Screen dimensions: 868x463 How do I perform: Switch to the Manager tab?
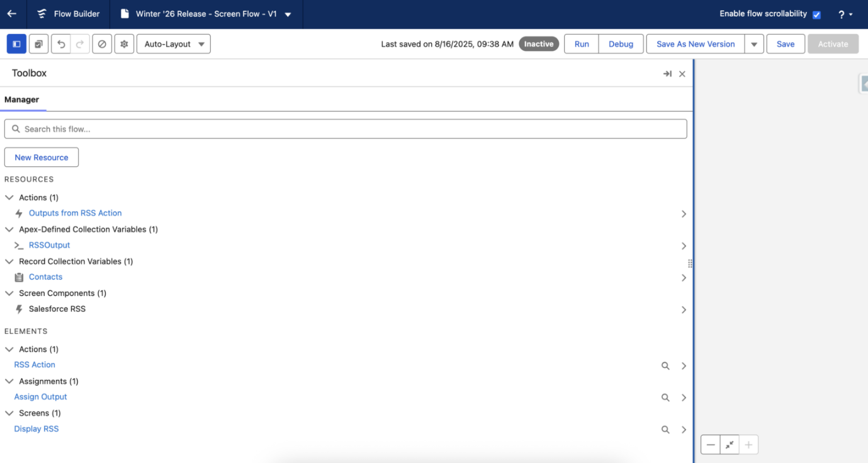[23, 100]
